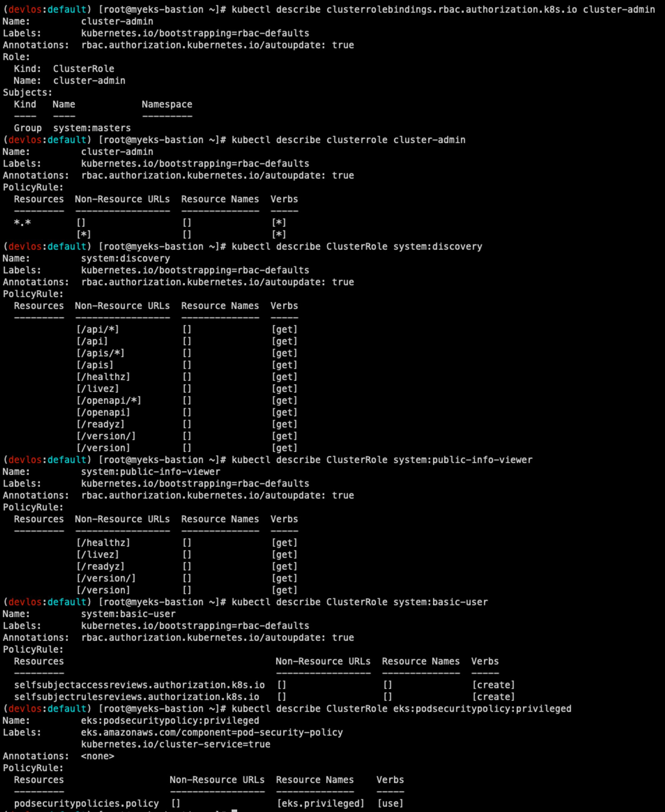
Task: Click the [/api/*] non-resource URL entry
Action: pyautogui.click(x=97, y=330)
